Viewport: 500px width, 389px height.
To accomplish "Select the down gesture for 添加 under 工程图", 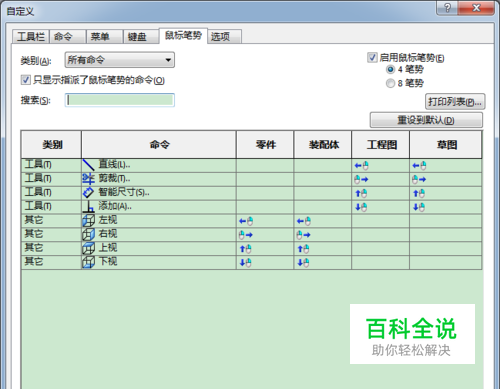I will 361,207.
